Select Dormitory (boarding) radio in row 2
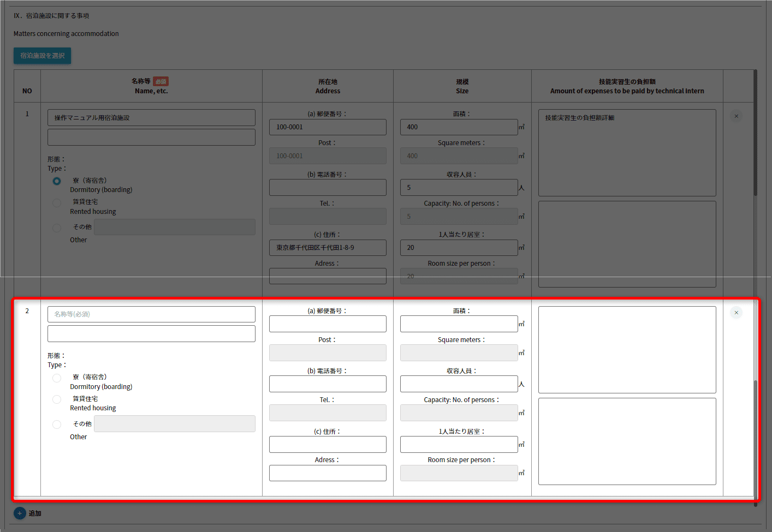This screenshot has width=772, height=532. tap(57, 378)
